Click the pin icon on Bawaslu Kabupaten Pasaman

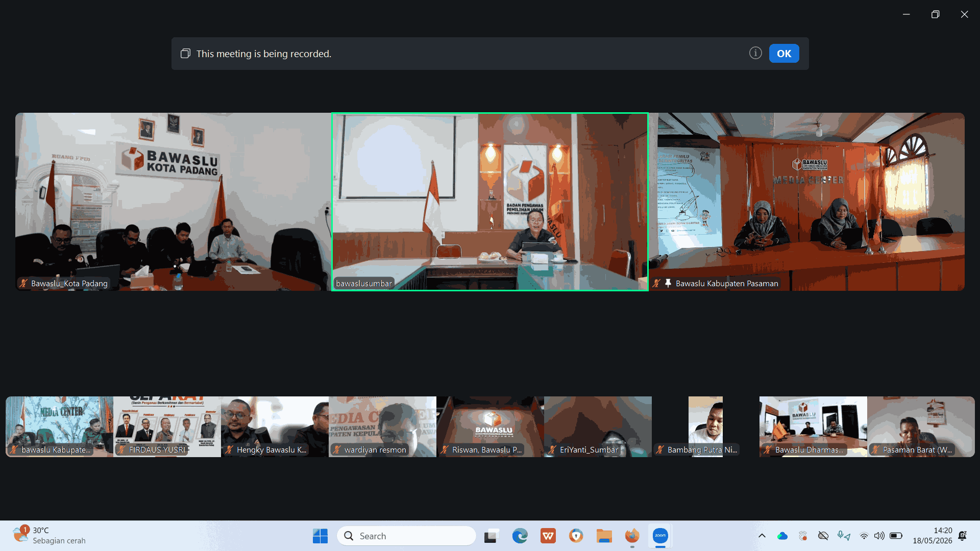(x=668, y=283)
